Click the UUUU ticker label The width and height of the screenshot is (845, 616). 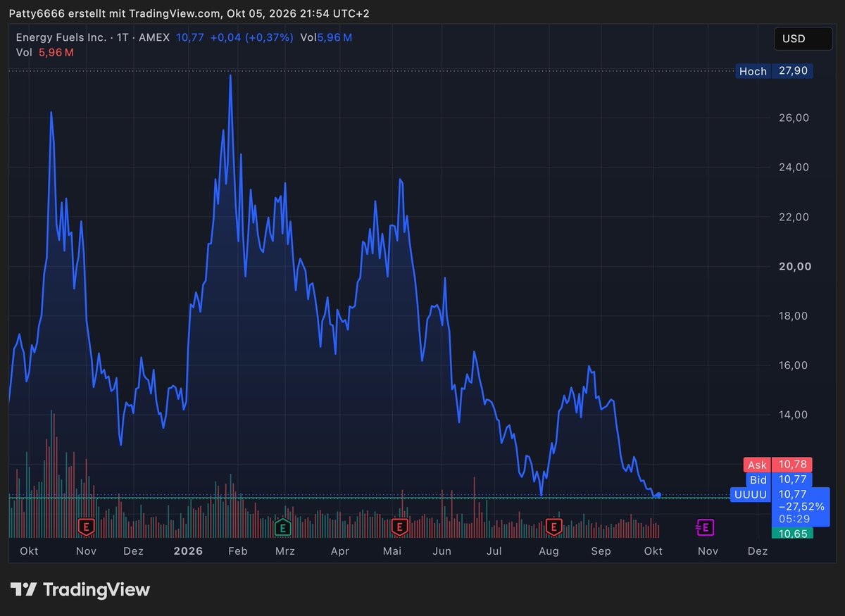(751, 495)
